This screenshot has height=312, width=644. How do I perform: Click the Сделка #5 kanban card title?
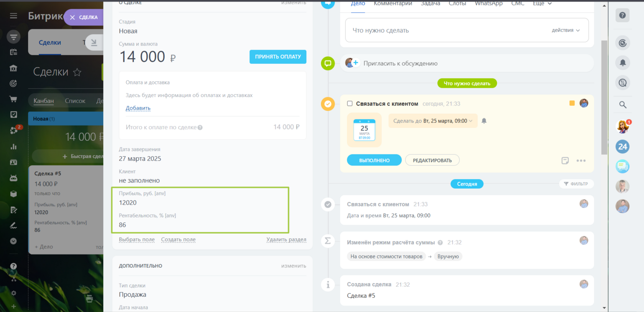[x=48, y=173]
